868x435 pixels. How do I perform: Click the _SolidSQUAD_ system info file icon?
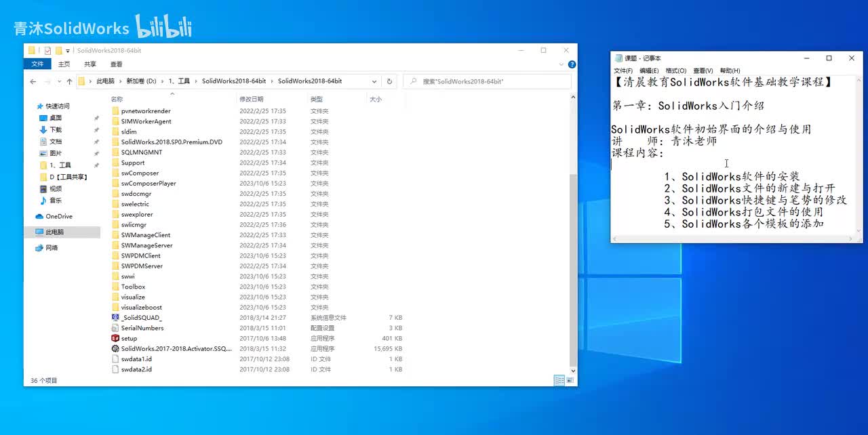pyautogui.click(x=115, y=318)
